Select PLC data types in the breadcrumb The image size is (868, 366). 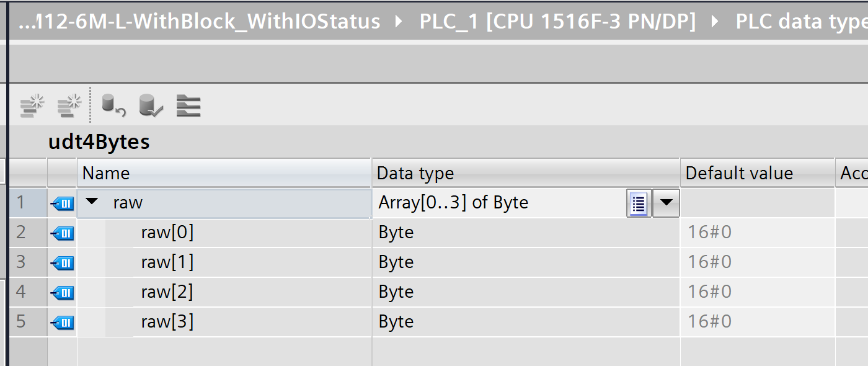pyautogui.click(x=801, y=22)
